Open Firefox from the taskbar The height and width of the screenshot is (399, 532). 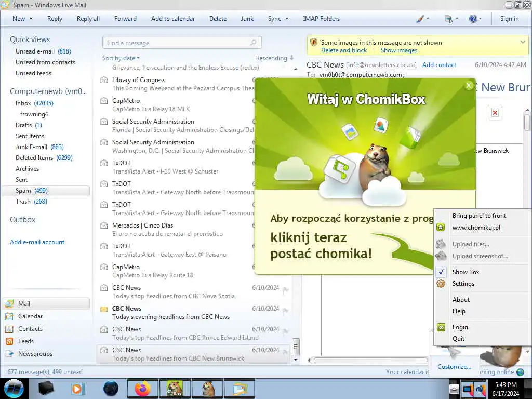tap(142, 389)
